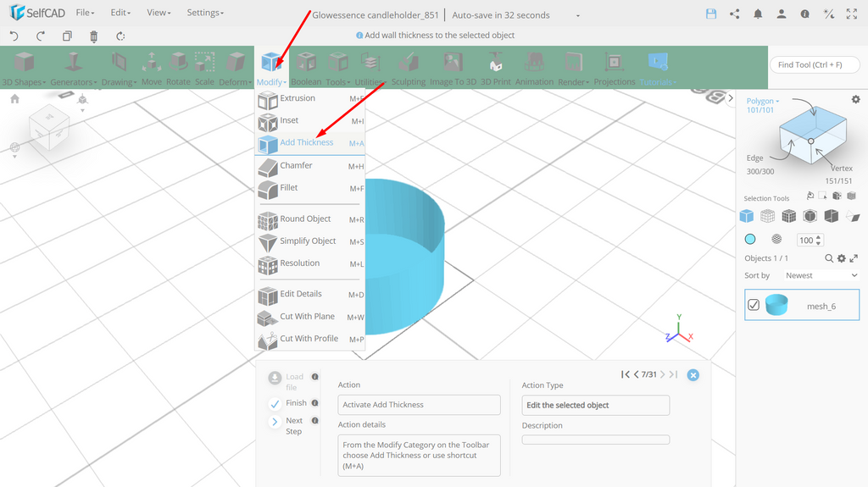Open the Animation tool
Screen dimensions: 868x487
click(534, 69)
